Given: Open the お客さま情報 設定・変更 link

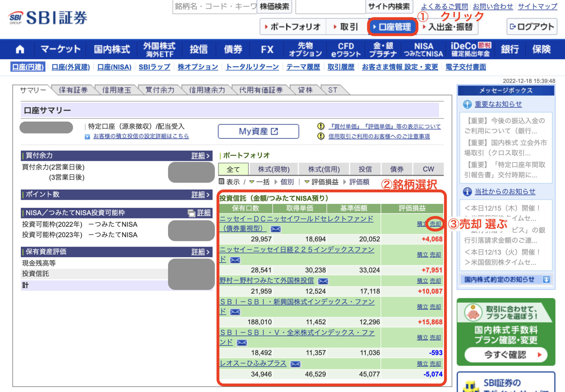Looking at the screenshot, I should (x=400, y=67).
